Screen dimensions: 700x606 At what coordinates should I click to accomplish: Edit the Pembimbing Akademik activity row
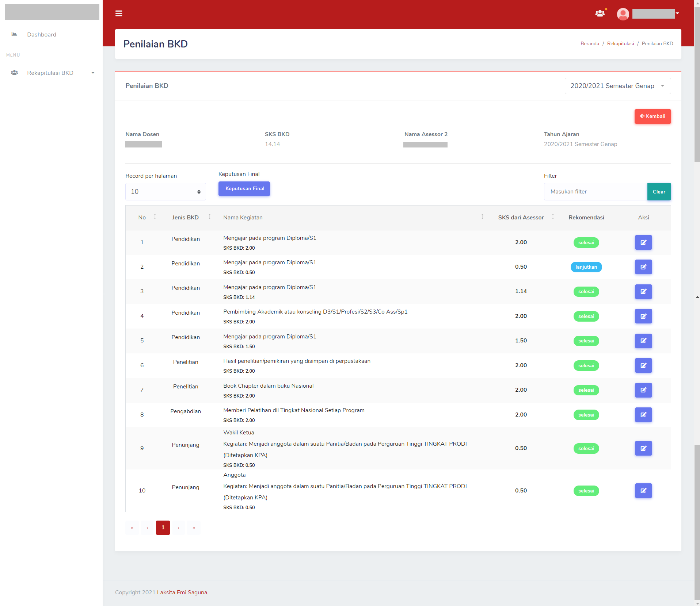point(643,316)
